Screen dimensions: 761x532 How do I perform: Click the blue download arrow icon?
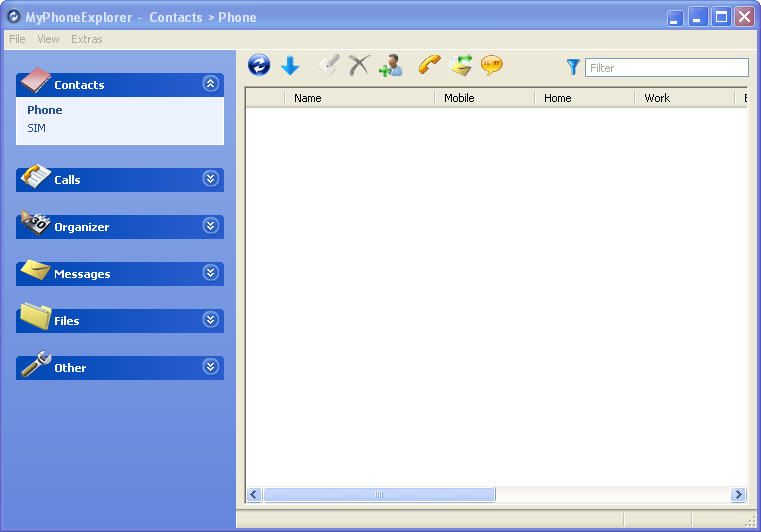pyautogui.click(x=290, y=66)
